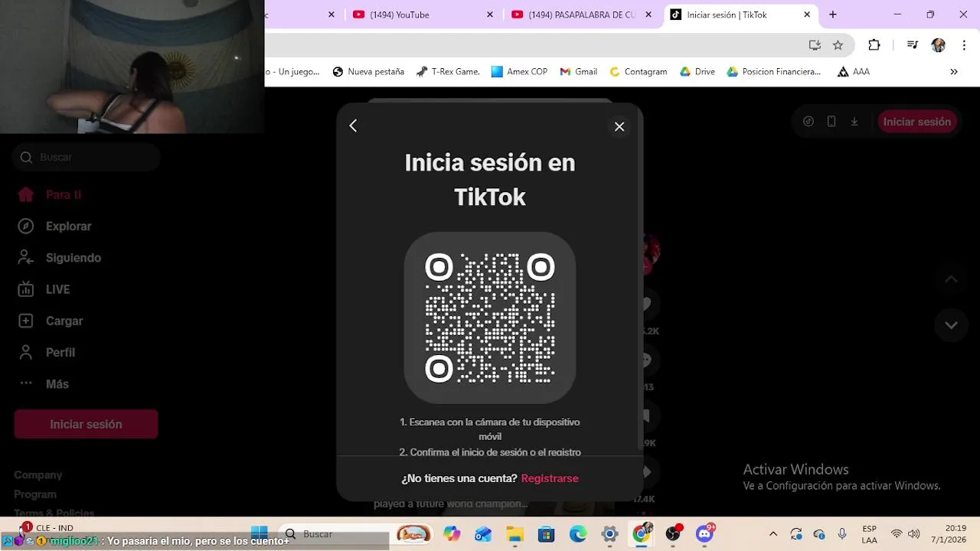Image resolution: width=980 pixels, height=551 pixels.
Task: Open Copilot from the taskbar
Action: click(452, 533)
